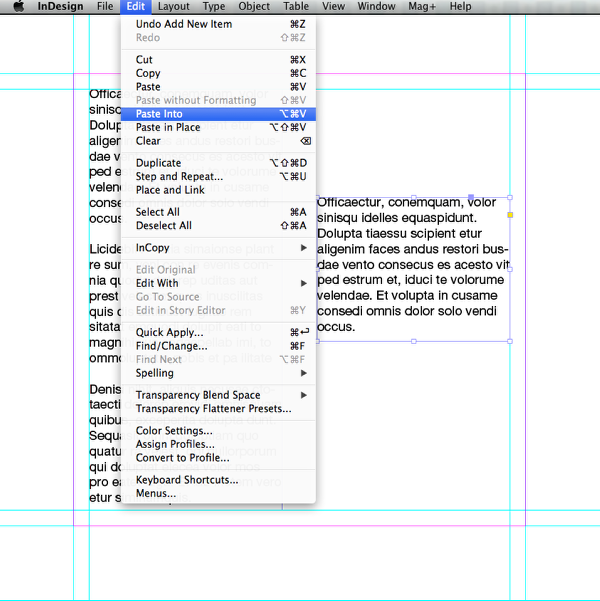Click text 'Dolupta tiaessu scipient etur' in right frame
Viewport: 600px width, 601px height.
[x=399, y=233]
